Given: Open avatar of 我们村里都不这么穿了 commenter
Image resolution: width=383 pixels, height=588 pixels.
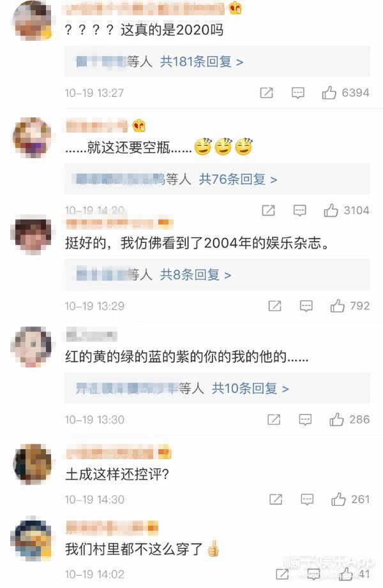Looking at the screenshot, I should coord(33,538).
